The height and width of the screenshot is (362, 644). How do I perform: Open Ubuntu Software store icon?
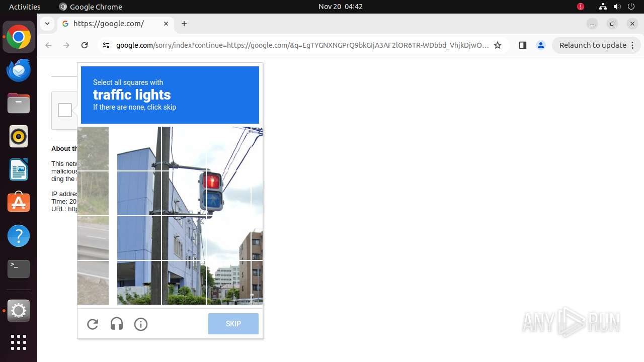point(19,203)
